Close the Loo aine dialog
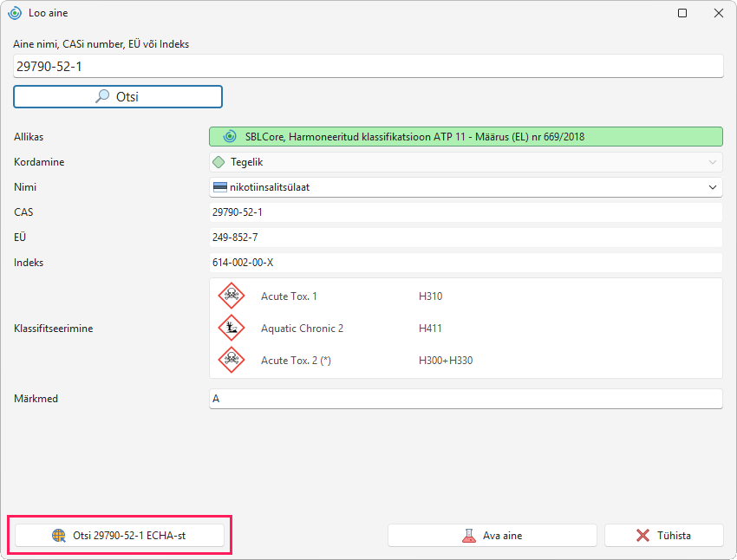This screenshot has width=737, height=560. tap(719, 13)
